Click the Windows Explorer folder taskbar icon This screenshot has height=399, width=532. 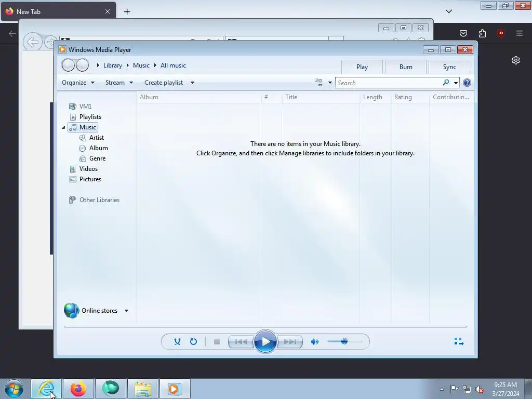143,389
